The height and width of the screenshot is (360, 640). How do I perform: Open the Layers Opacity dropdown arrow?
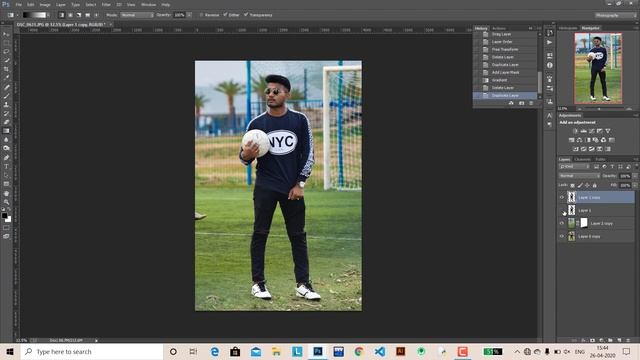(x=635, y=176)
